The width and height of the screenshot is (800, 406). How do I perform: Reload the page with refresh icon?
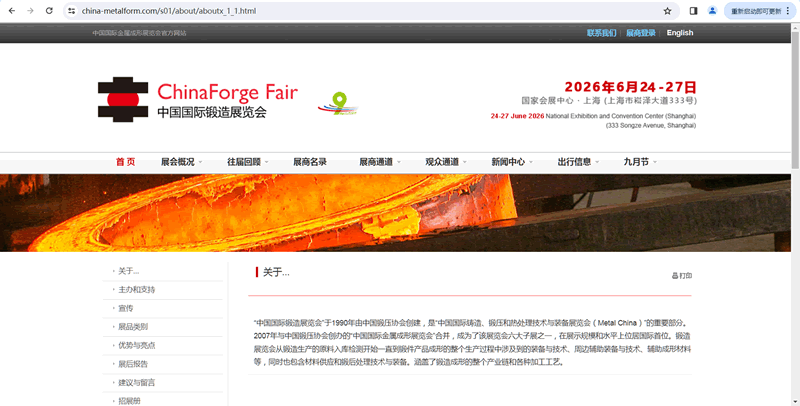[x=48, y=11]
